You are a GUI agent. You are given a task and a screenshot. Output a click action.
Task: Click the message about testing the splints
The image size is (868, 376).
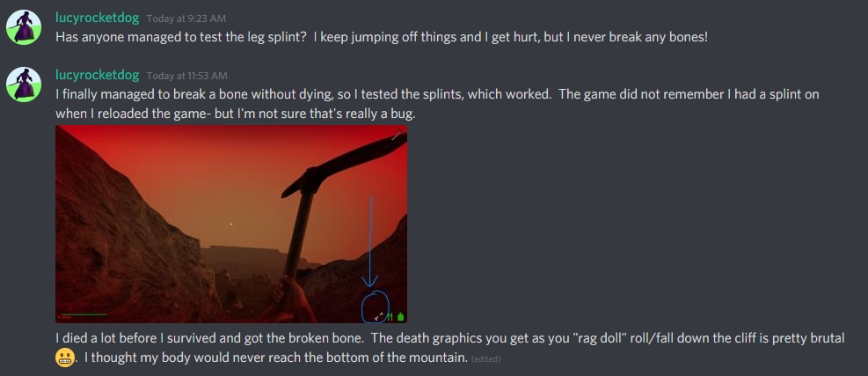pos(437,104)
